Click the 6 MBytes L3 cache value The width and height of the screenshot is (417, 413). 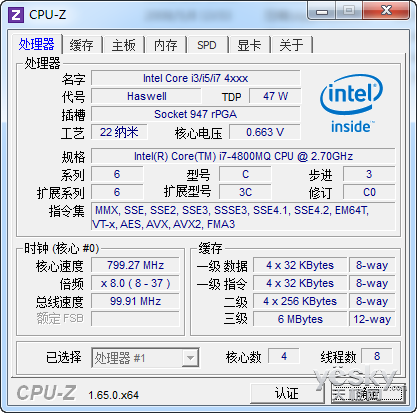click(x=300, y=319)
